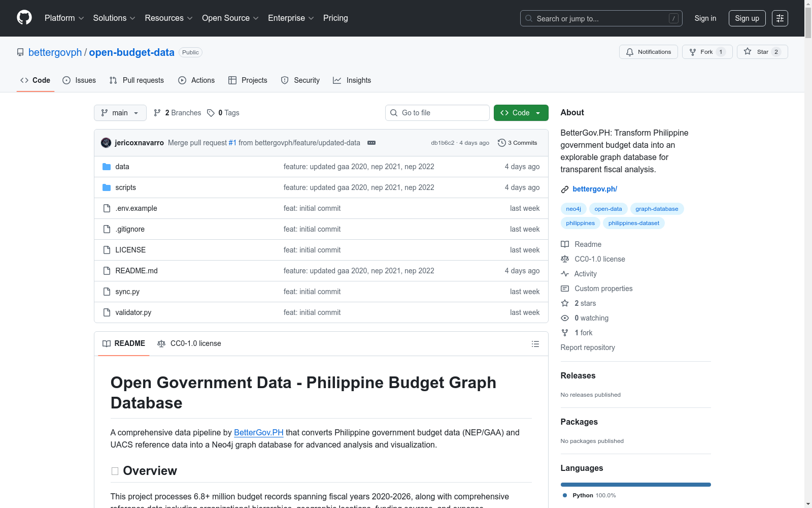
Task: Open the bettergovph owner link
Action: (x=55, y=52)
